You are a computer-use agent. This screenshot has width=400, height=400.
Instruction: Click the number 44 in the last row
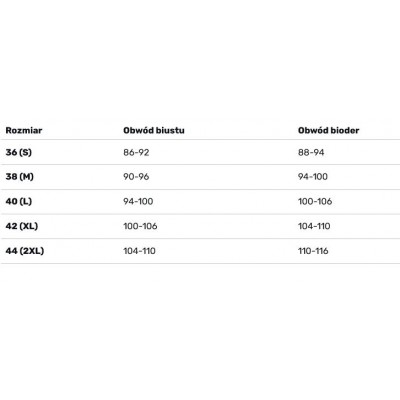[x=11, y=251]
